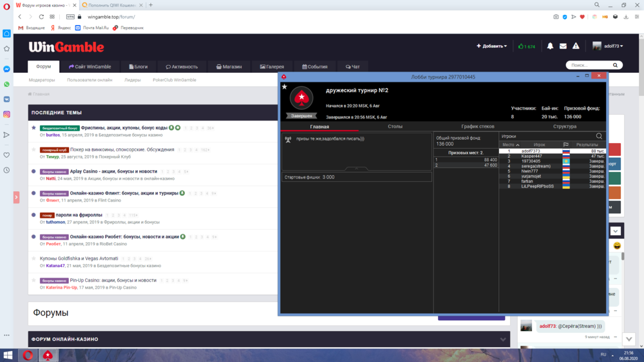Bookmark the page with the heart icon
Screen dimensions: 644x362
pyautogui.click(x=582, y=17)
